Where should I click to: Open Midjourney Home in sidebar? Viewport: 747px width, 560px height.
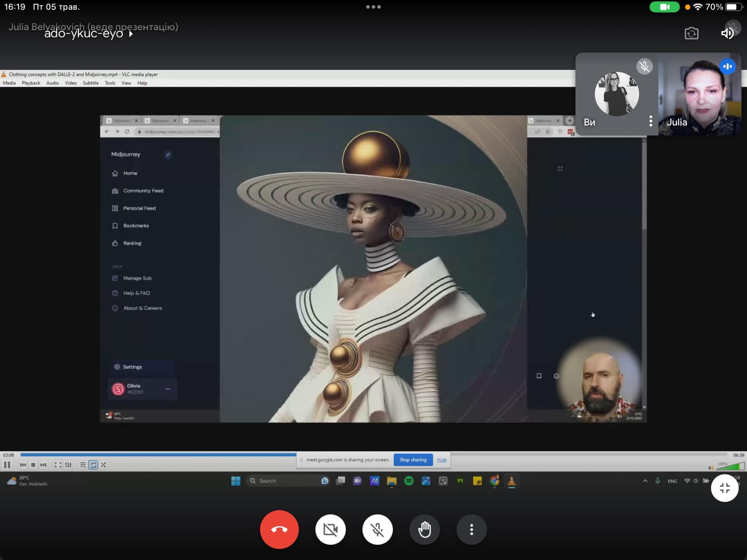pyautogui.click(x=124, y=173)
